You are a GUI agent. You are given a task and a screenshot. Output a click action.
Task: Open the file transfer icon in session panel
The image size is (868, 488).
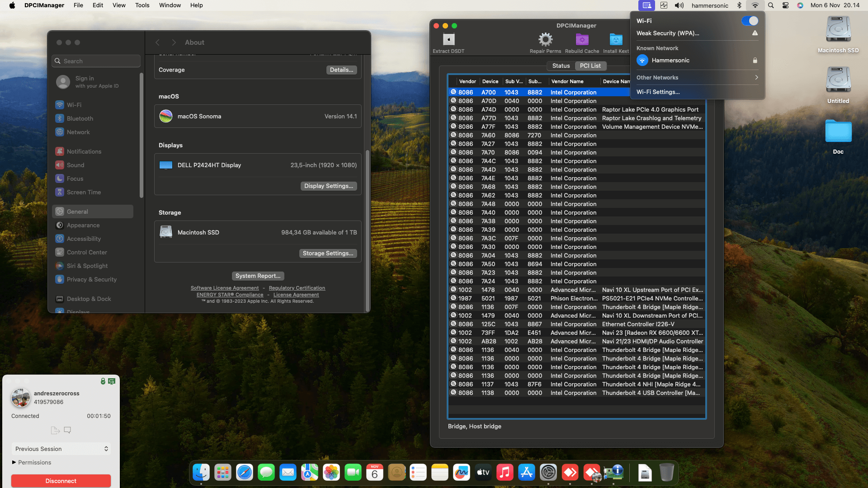pyautogui.click(x=55, y=430)
